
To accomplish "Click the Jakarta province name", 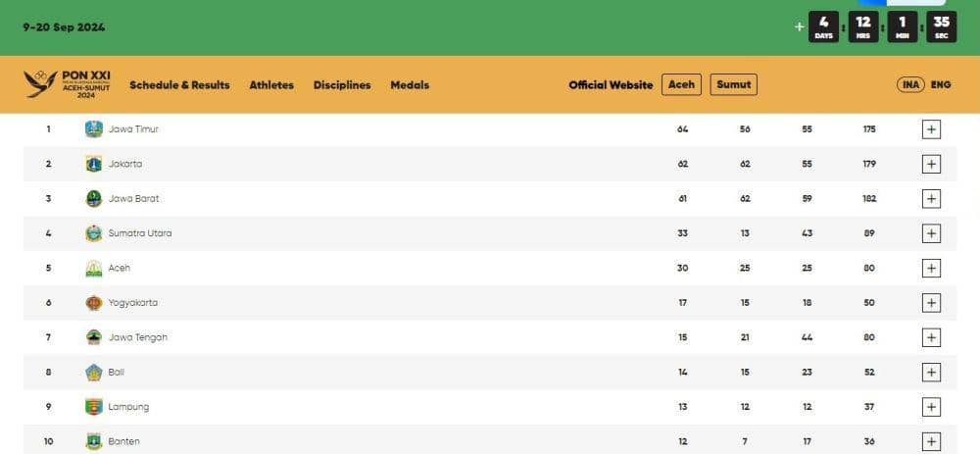I will [x=125, y=164].
